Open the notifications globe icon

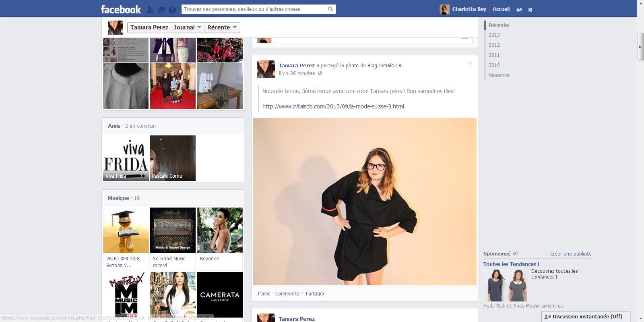click(x=172, y=10)
